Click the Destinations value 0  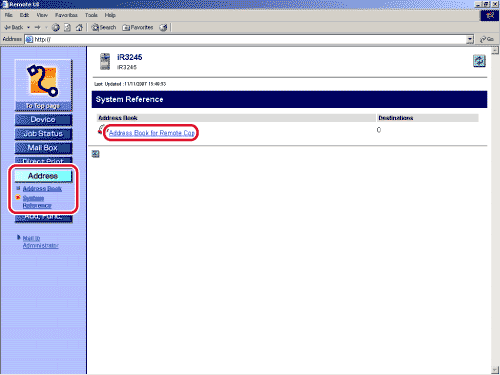click(x=379, y=130)
